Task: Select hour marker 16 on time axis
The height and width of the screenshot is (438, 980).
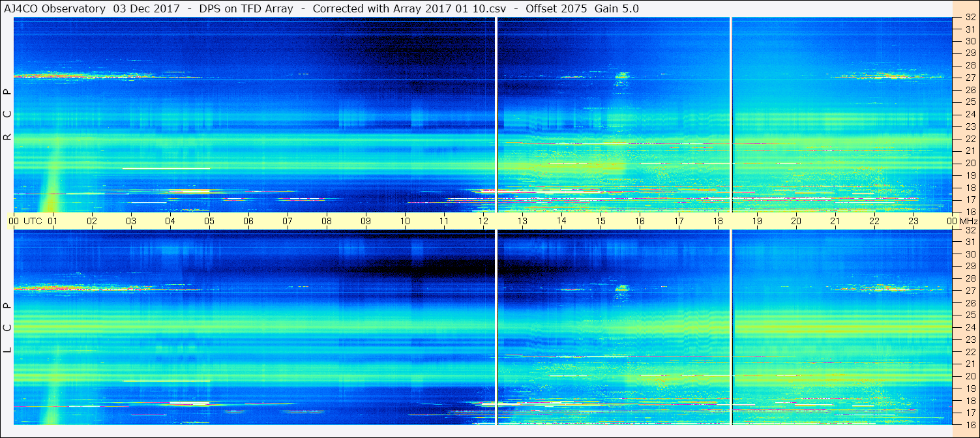Action: pyautogui.click(x=640, y=221)
